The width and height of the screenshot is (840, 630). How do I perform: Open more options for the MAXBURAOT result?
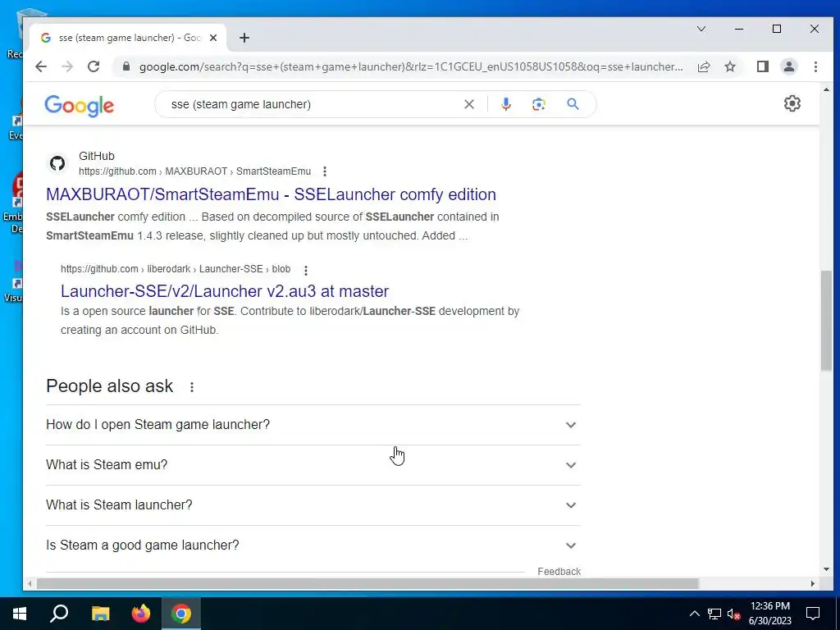tap(325, 171)
